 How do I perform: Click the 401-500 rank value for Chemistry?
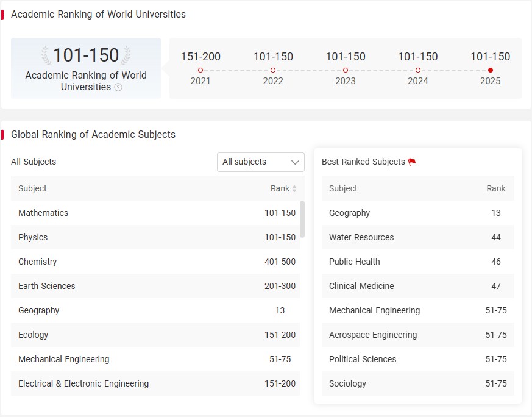(280, 262)
